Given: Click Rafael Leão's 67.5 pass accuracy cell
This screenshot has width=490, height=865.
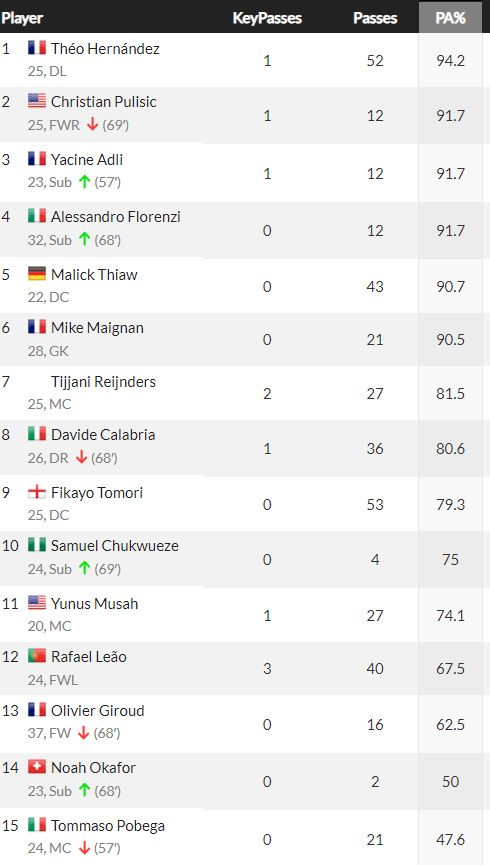Looking at the screenshot, I should [450, 669].
